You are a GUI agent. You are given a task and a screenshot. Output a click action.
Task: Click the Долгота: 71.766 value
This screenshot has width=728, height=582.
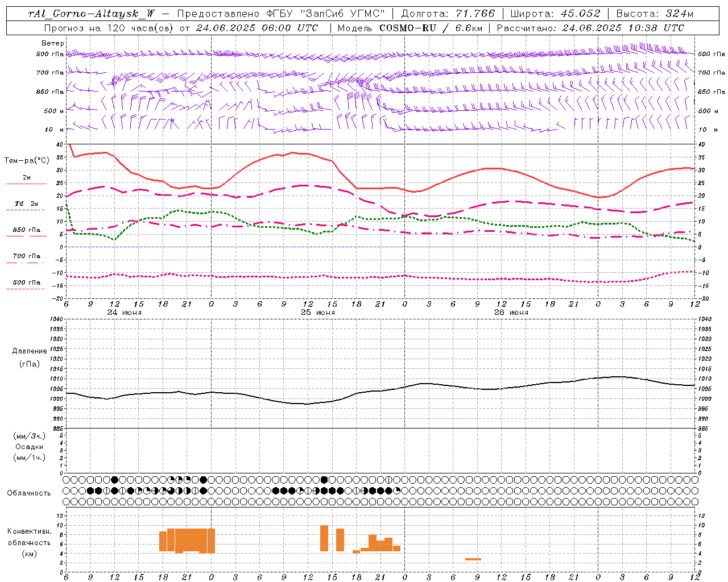click(448, 14)
